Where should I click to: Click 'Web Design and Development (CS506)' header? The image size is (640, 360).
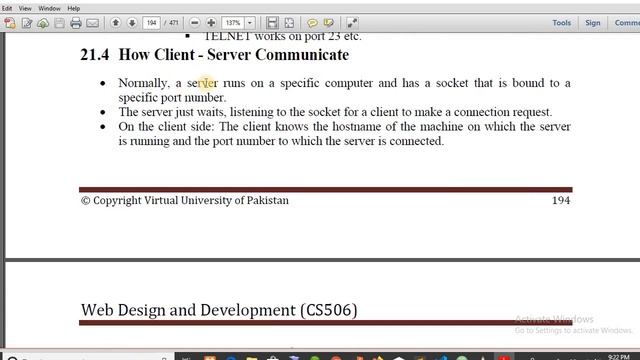point(219,310)
